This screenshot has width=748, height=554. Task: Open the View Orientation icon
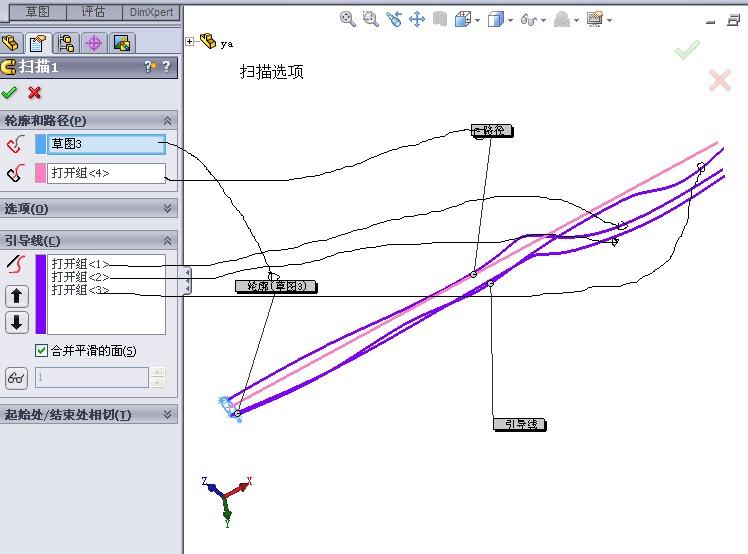462,20
